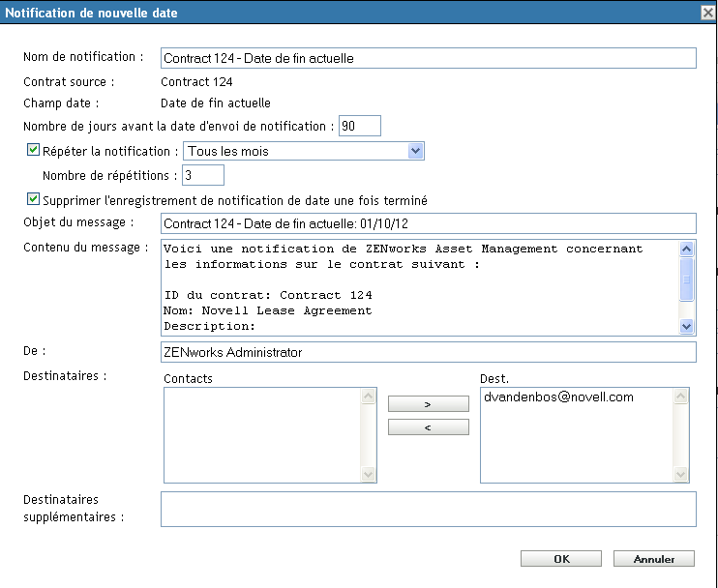Click the De field with ZENworks Administrator
Image resolution: width=718 pixels, height=588 pixels.
pyautogui.click(x=428, y=353)
